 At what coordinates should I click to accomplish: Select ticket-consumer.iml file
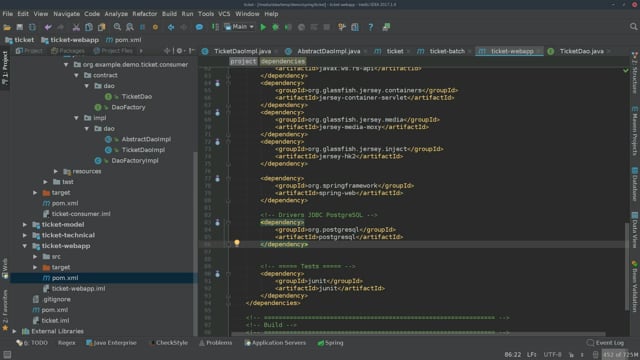click(81, 214)
